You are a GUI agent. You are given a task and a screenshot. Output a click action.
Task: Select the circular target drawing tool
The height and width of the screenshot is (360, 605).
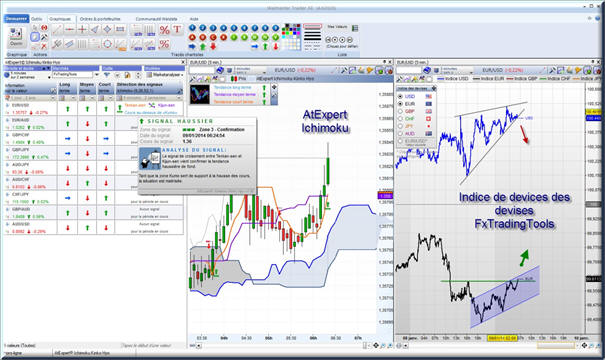pyautogui.click(x=107, y=44)
